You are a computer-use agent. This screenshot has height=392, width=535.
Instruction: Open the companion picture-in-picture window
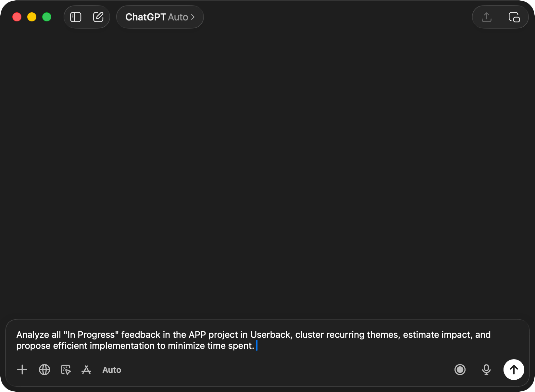coord(515,17)
